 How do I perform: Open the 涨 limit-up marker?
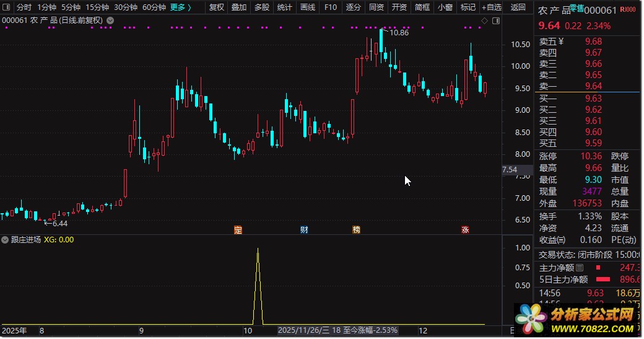(x=465, y=230)
